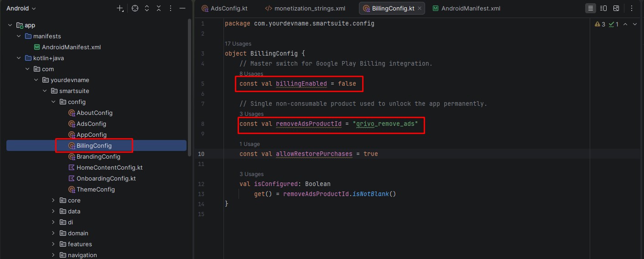Hide the project panel with minimize dash
The image size is (644, 259).
click(x=182, y=8)
